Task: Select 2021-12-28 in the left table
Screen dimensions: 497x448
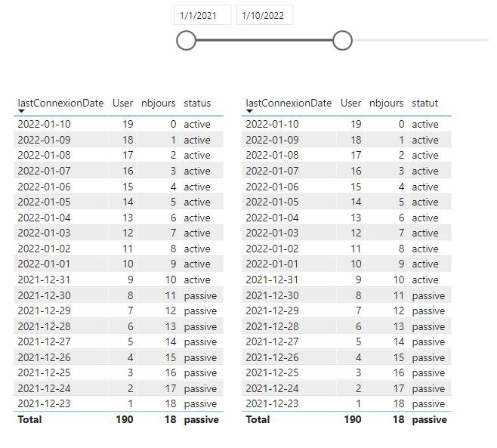Action: [44, 327]
